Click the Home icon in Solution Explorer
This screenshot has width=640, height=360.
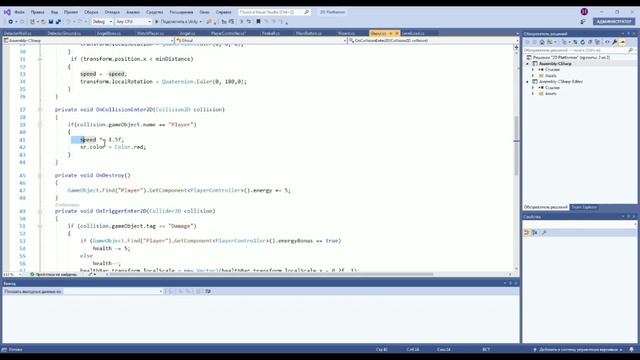tap(542, 42)
